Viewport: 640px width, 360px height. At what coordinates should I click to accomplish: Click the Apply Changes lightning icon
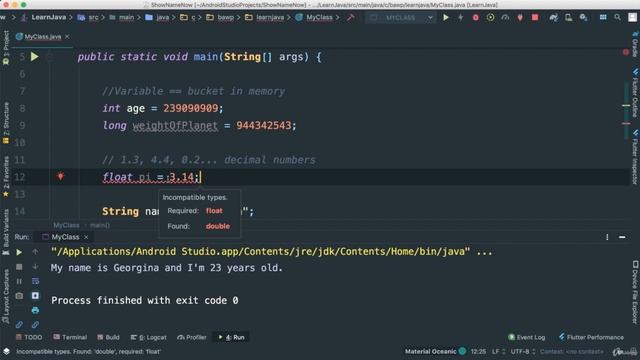(x=460, y=18)
